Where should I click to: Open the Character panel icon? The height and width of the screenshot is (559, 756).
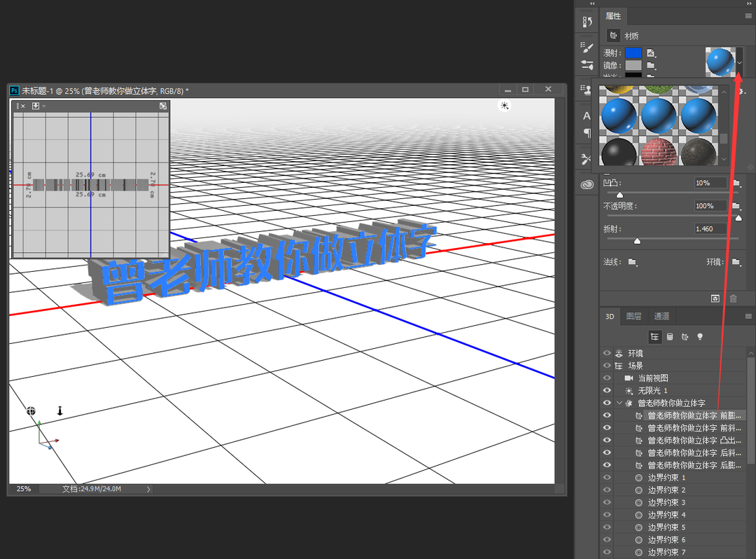(x=587, y=116)
